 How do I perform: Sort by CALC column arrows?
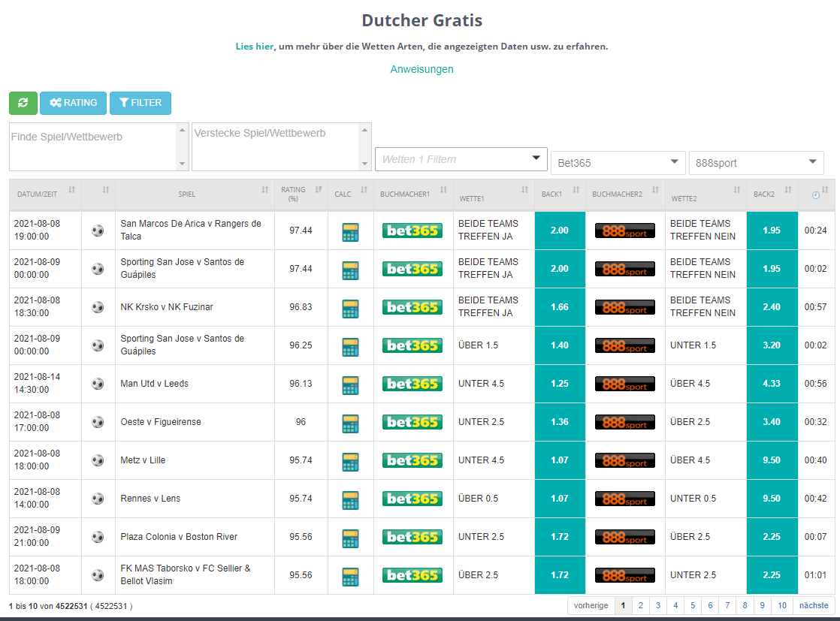tap(364, 189)
